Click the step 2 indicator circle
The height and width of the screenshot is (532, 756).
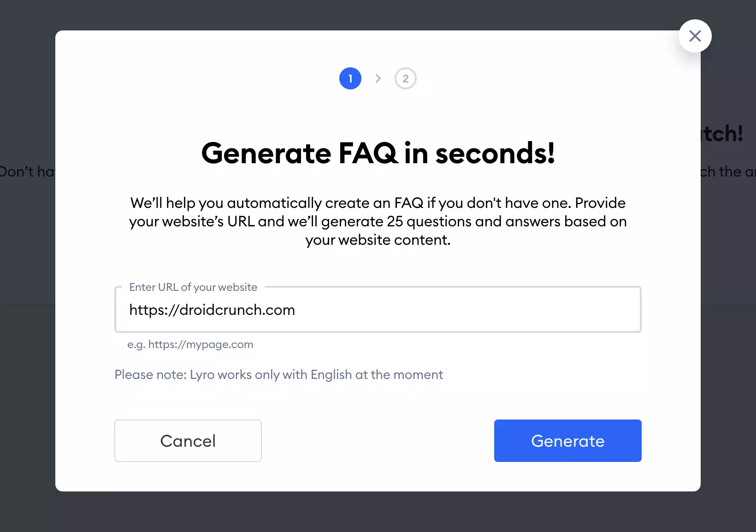(x=405, y=78)
